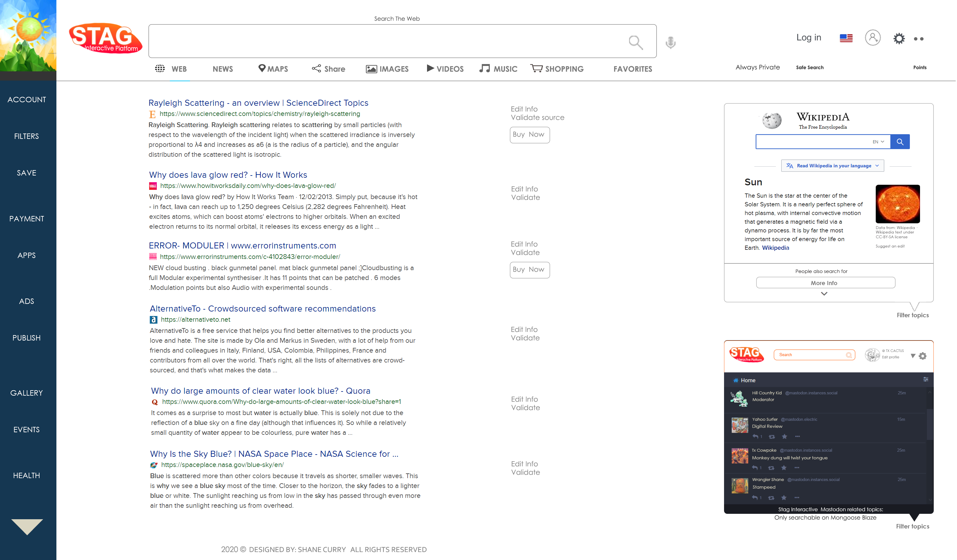Select the US flag language icon
Image resolution: width=957 pixels, height=560 pixels.
point(846,38)
